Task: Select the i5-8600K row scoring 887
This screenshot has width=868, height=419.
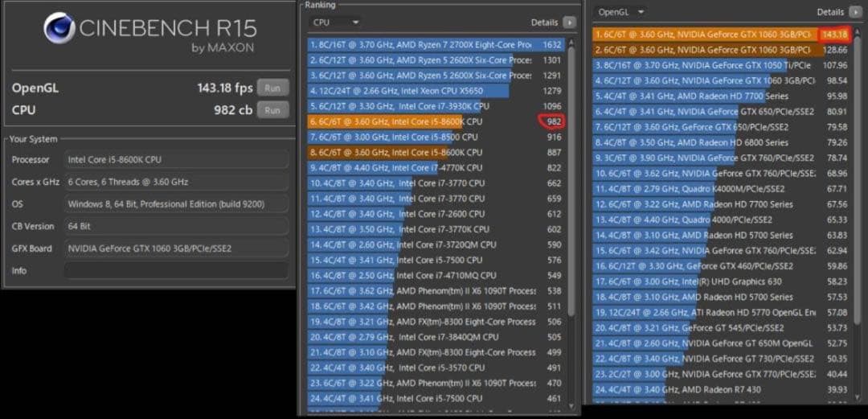Action: coord(436,153)
